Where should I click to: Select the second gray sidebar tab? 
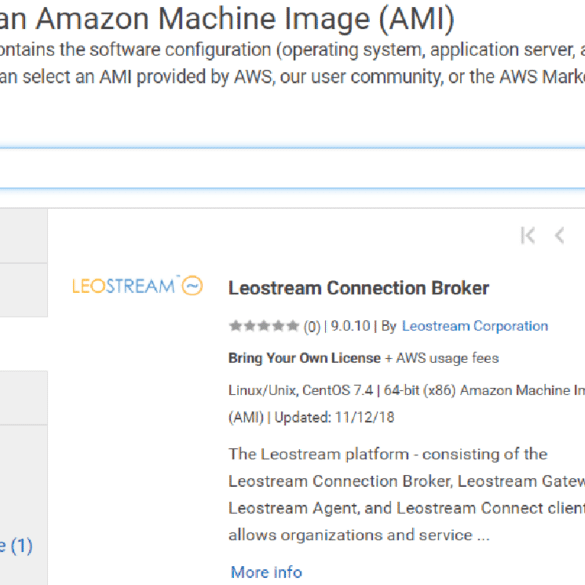coord(24,290)
